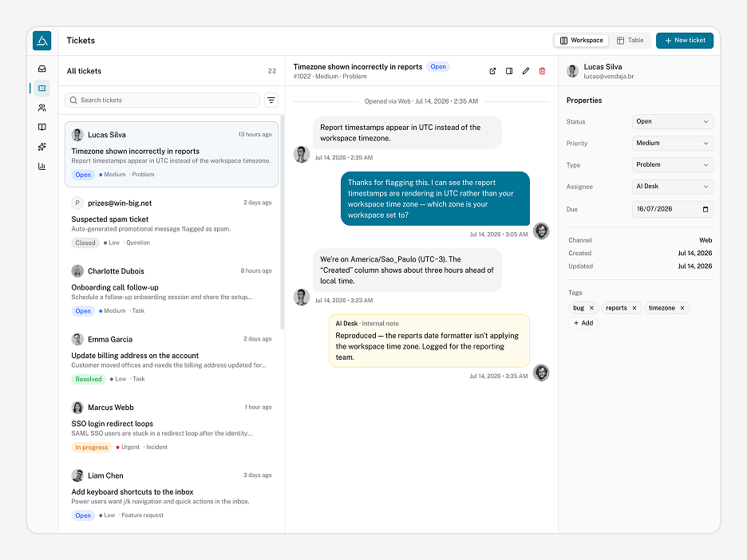Delete ticket with the red trash icon
The width and height of the screenshot is (747, 560).
tap(542, 71)
